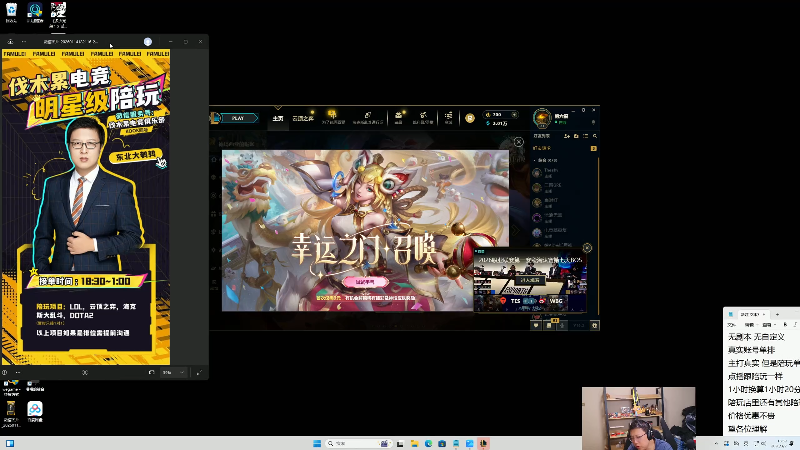Open the blue cloud app desktop icon

click(x=35, y=412)
